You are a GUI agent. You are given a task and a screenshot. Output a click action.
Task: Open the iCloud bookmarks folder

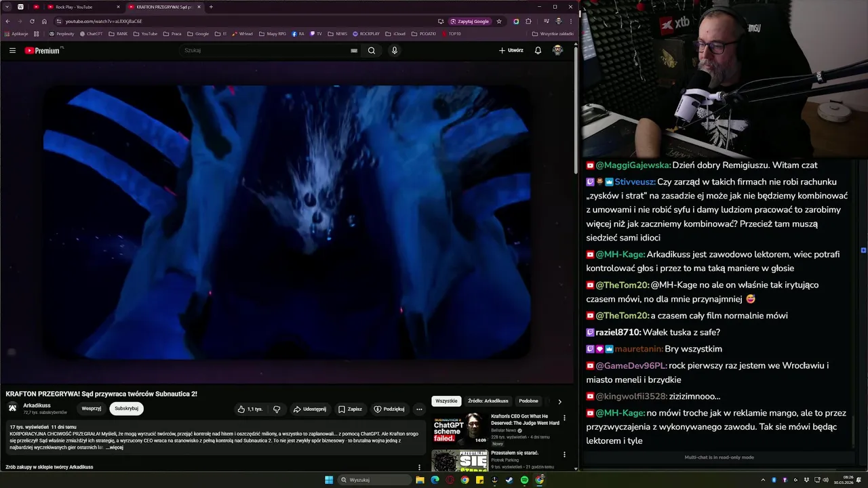click(395, 33)
